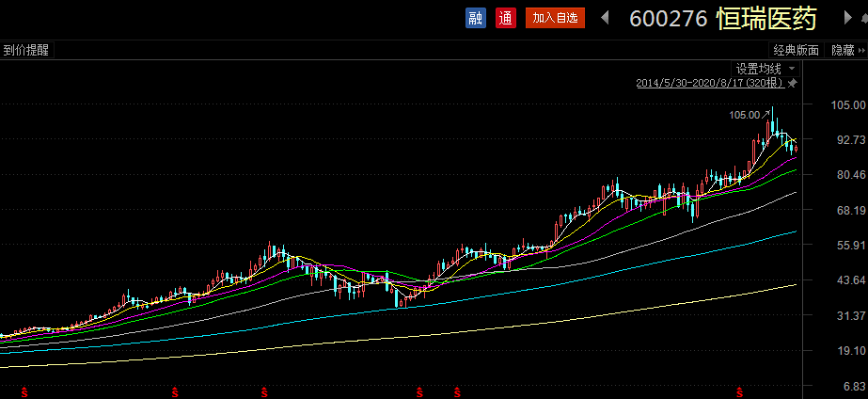Click the dropdown arrow next to 设置均线
The width and height of the screenshot is (868, 399).
tap(791, 69)
